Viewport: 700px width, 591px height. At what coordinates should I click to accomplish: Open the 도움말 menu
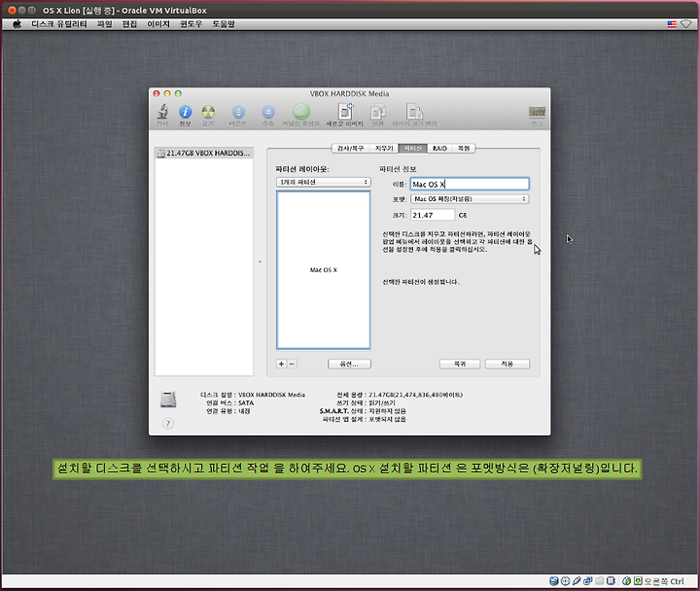tap(224, 24)
